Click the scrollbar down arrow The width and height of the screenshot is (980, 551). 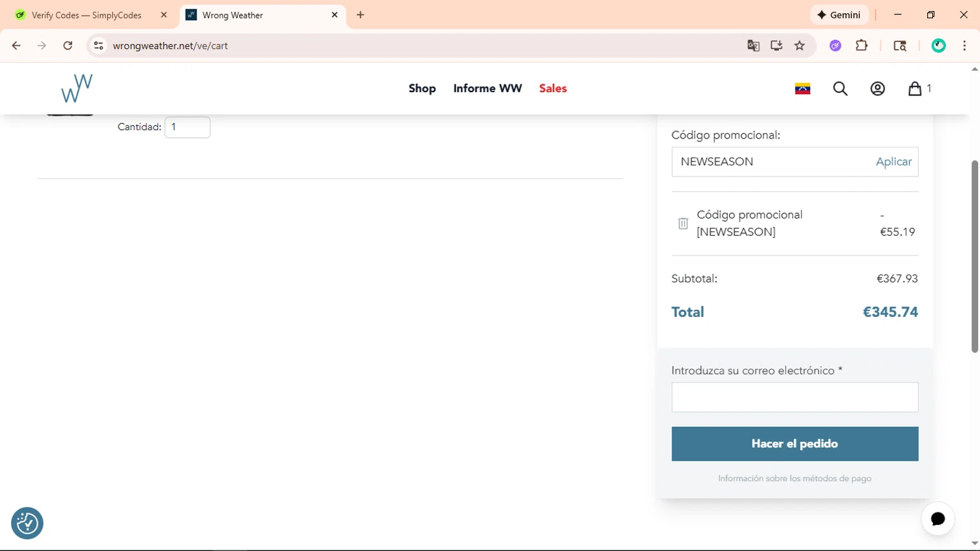tap(974, 543)
